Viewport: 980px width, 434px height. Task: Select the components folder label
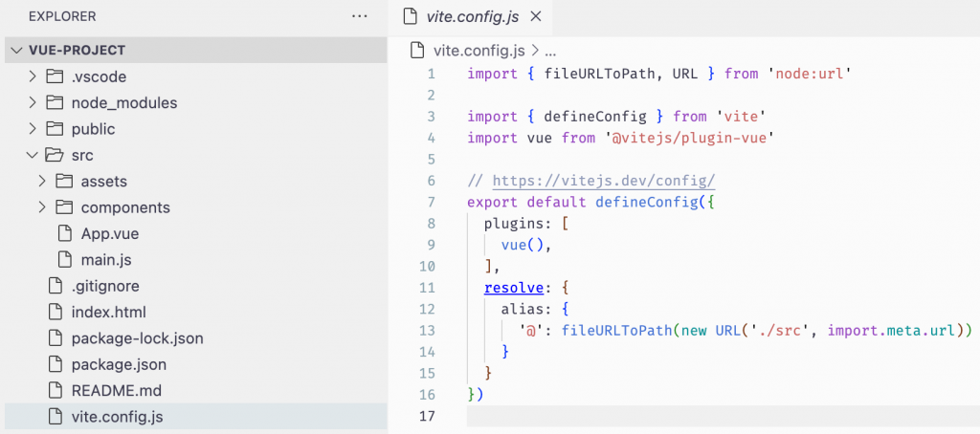(125, 207)
